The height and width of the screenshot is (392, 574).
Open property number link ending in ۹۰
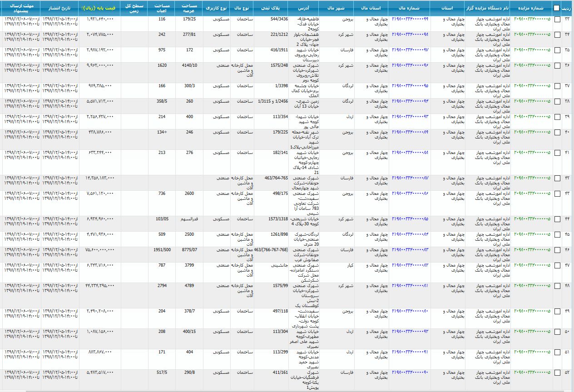point(410,372)
